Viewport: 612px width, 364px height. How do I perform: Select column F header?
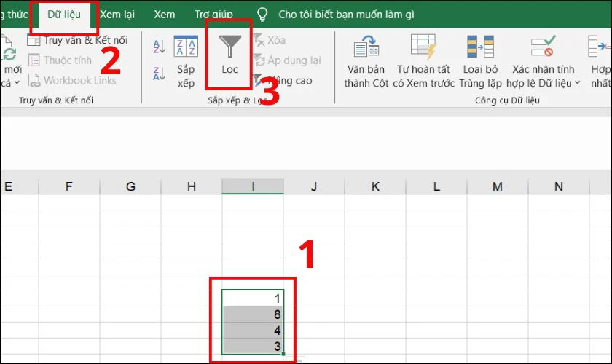(69, 186)
